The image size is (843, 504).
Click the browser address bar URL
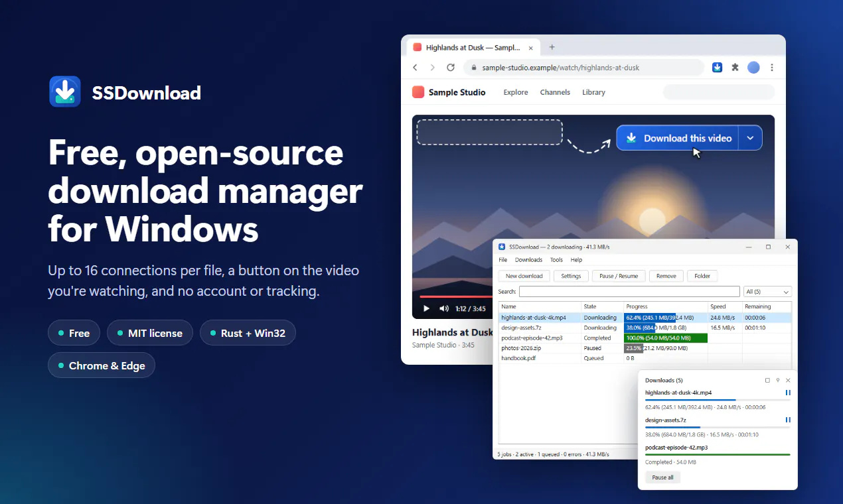pyautogui.click(x=561, y=68)
